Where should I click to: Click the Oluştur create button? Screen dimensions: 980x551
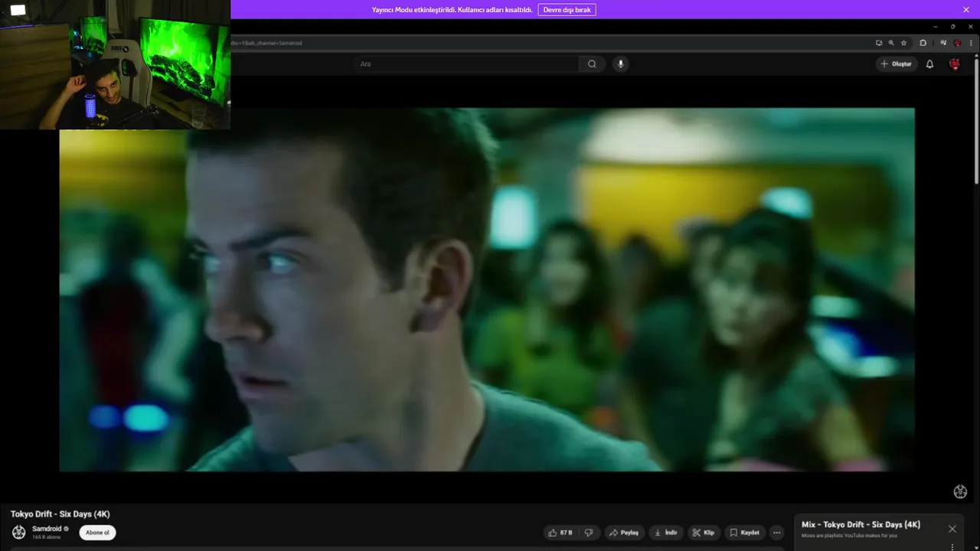[897, 64]
